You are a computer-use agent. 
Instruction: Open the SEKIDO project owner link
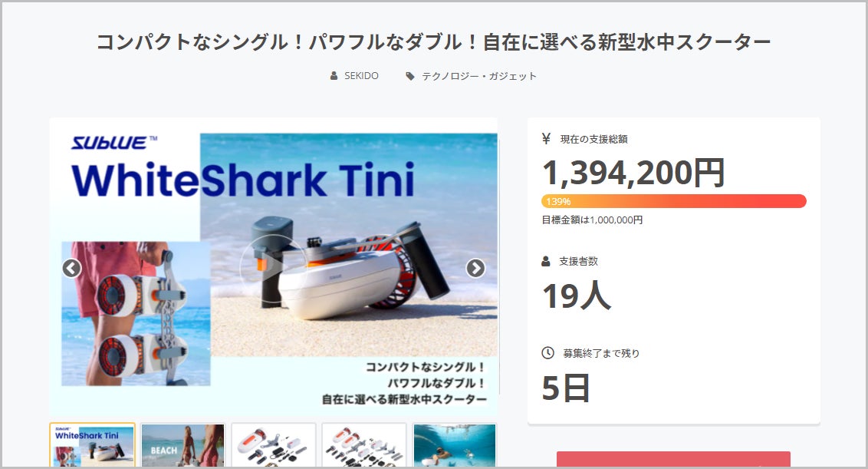361,76
